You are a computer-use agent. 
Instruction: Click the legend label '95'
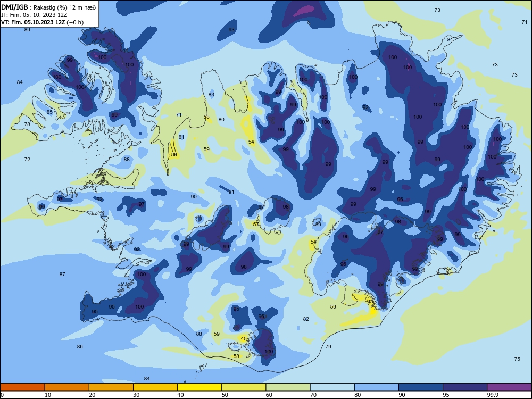[x=446, y=395]
